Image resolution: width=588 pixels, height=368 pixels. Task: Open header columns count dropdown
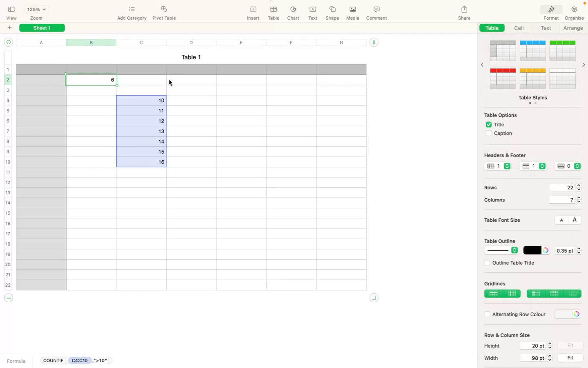498,166
